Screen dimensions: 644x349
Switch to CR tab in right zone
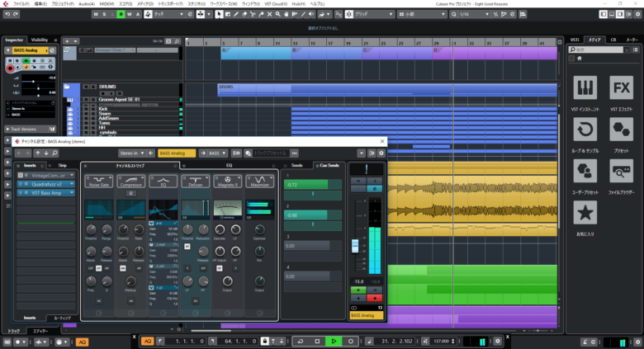(x=613, y=40)
